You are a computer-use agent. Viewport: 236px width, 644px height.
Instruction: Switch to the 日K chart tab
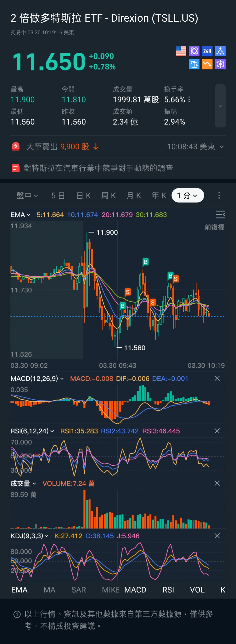pyautogui.click(x=84, y=196)
